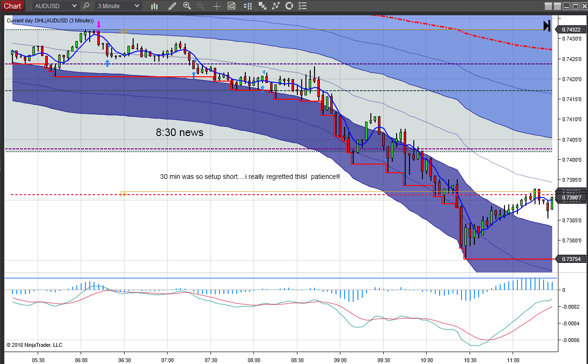Viewport: 588px width, 364px height.
Task: Click the 0.7380'0 price axis label
Action: (571, 240)
